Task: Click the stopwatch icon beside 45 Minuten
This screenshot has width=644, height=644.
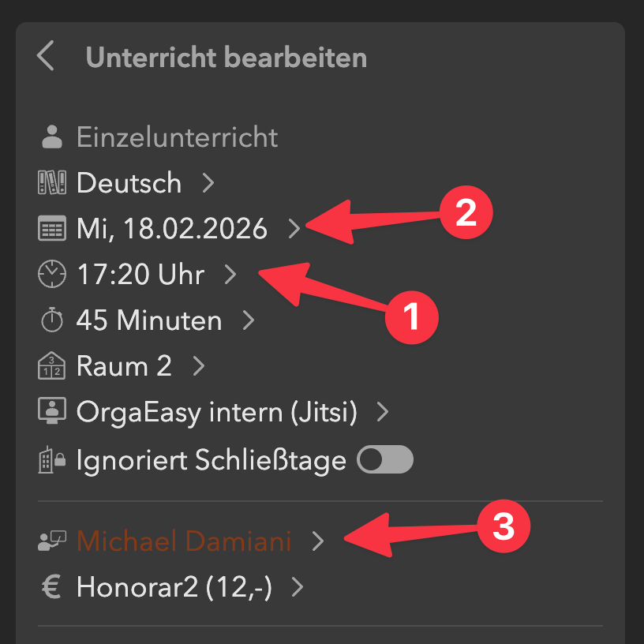Action: click(x=52, y=320)
